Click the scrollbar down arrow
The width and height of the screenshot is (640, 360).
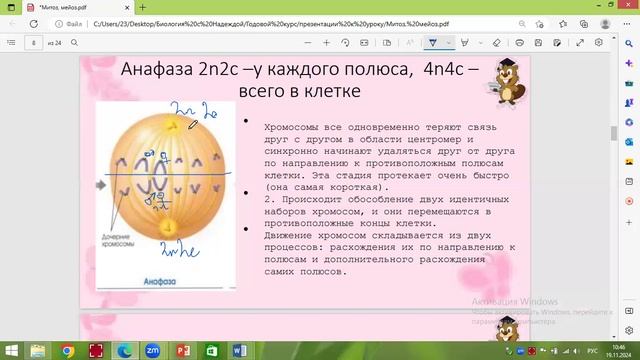pos(614,337)
